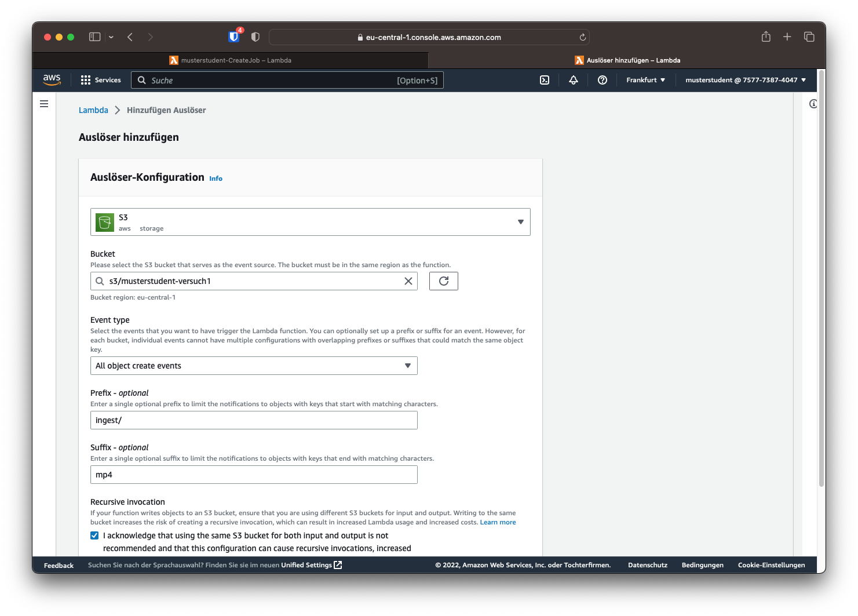Open the help question mark menu
The height and width of the screenshot is (616, 858).
tap(603, 80)
